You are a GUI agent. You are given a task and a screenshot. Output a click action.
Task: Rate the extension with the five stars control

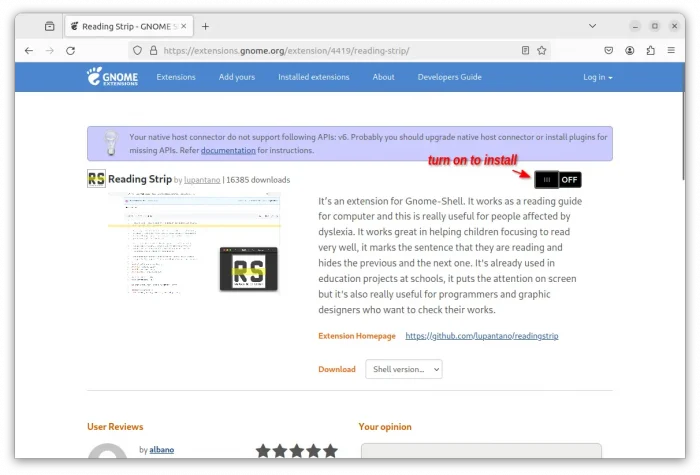click(297, 451)
